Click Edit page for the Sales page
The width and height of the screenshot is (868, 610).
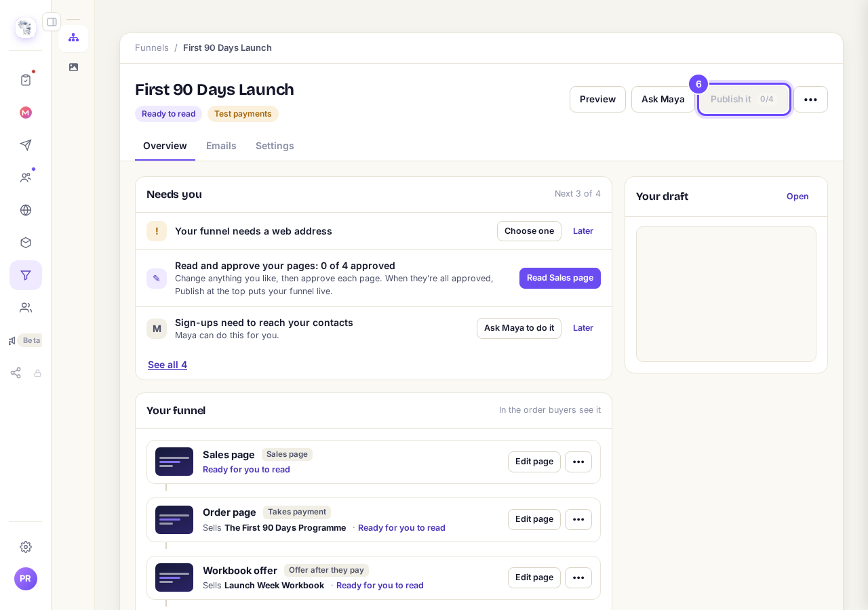coord(534,462)
